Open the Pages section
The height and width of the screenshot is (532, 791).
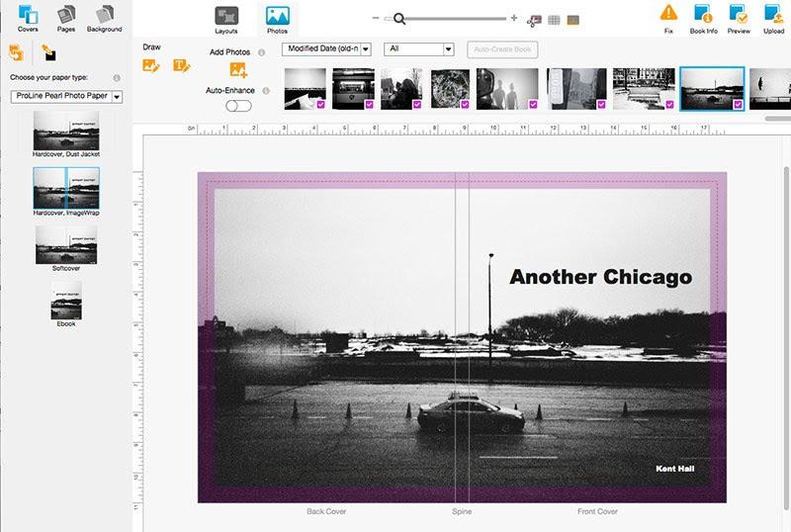[66, 17]
